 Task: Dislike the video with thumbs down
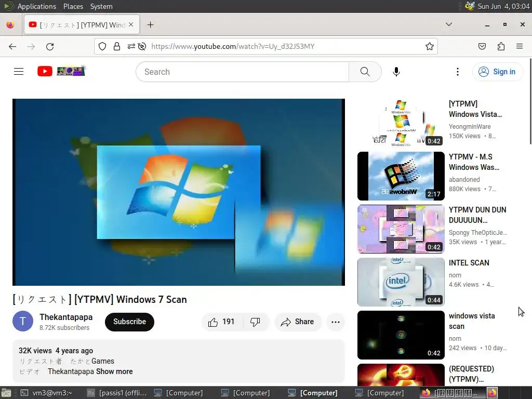click(255, 322)
